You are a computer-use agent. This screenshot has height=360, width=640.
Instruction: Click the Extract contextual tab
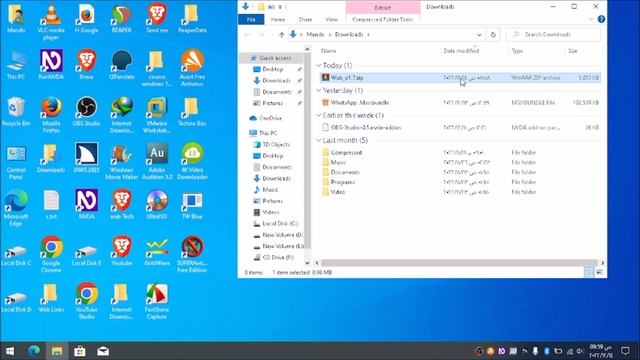[x=382, y=7]
